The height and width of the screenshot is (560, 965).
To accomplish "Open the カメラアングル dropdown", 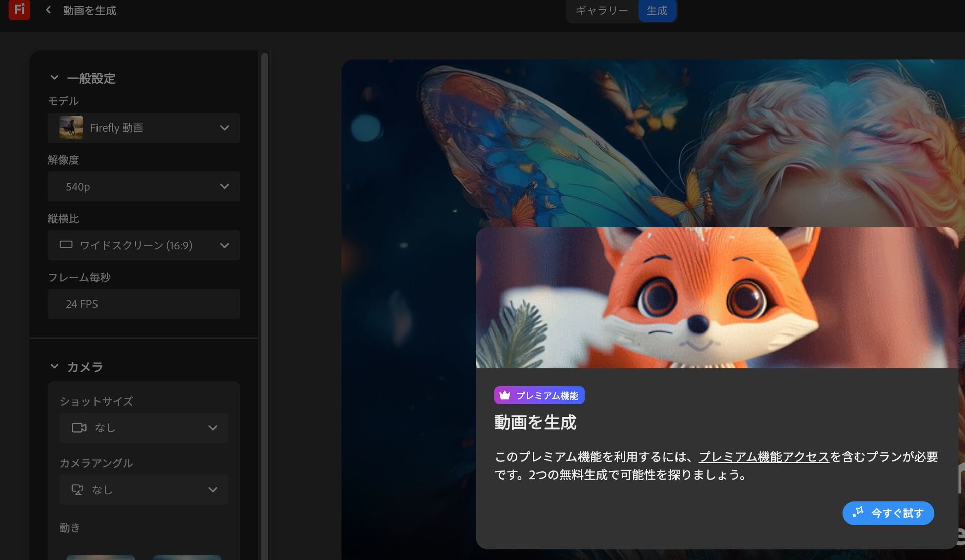I will click(x=144, y=490).
